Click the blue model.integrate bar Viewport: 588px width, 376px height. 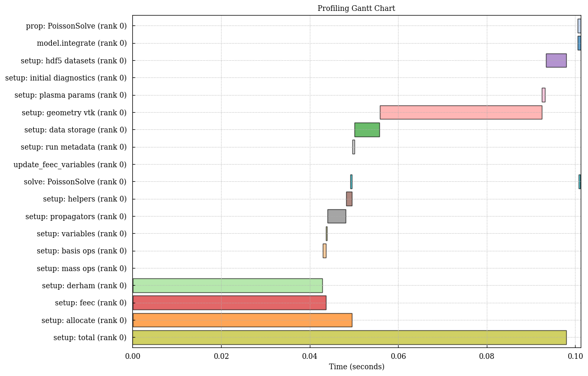click(x=579, y=43)
